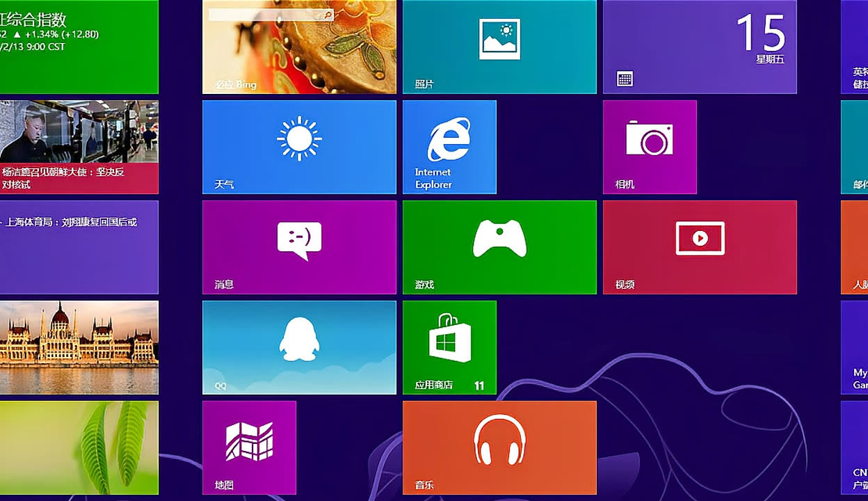
Task: Open the 天气 (Weather) tile
Action: point(299,147)
